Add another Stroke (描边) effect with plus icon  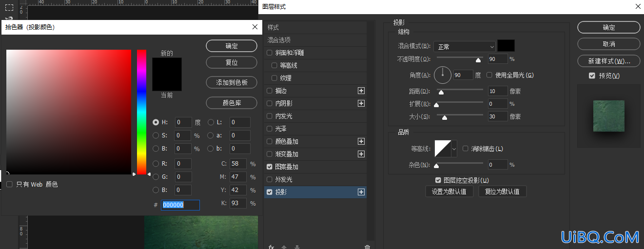click(x=361, y=91)
